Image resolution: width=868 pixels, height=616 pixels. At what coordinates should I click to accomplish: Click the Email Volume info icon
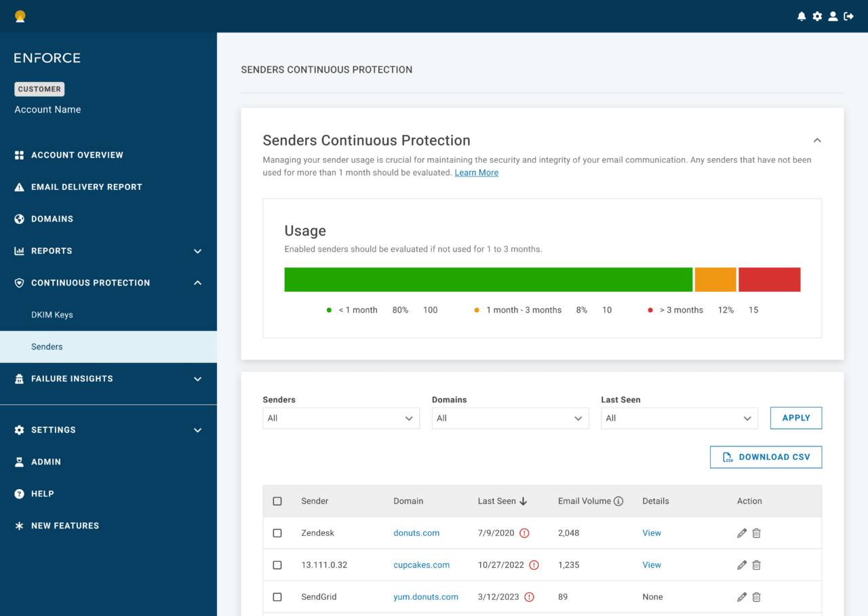tap(618, 501)
